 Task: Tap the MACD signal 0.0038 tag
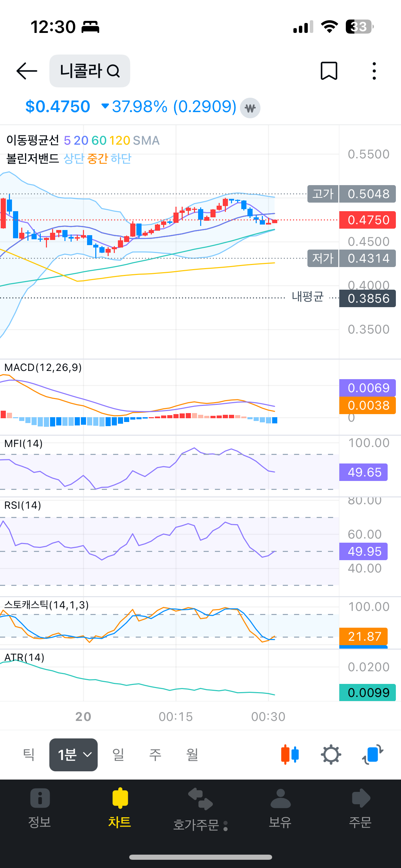pyautogui.click(x=367, y=406)
